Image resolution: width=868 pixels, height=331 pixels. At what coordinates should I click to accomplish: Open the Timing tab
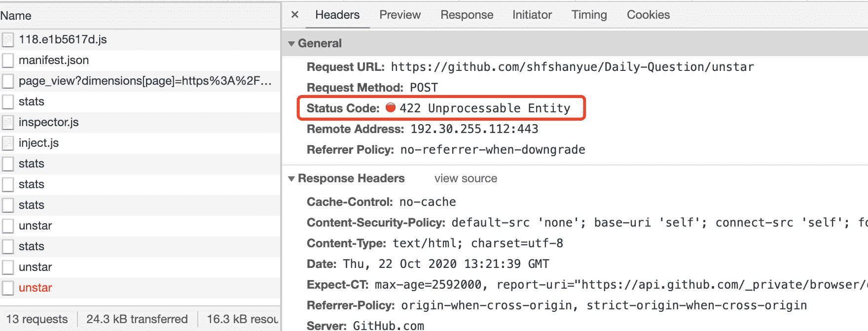pos(589,15)
